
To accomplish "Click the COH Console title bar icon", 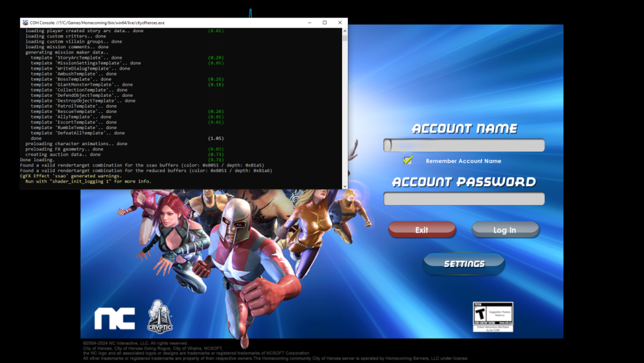I will (x=24, y=23).
